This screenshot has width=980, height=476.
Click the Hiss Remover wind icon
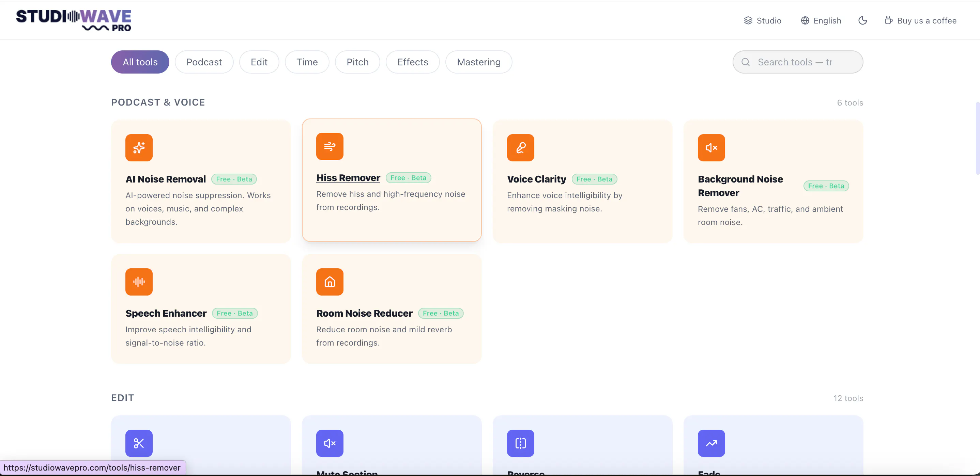[330, 146]
